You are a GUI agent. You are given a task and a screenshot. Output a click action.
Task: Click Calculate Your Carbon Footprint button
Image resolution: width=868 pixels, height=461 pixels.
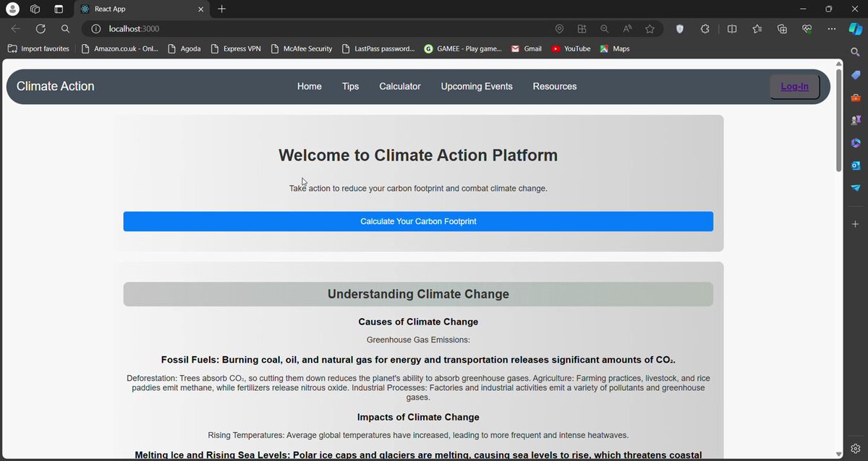[418, 221]
